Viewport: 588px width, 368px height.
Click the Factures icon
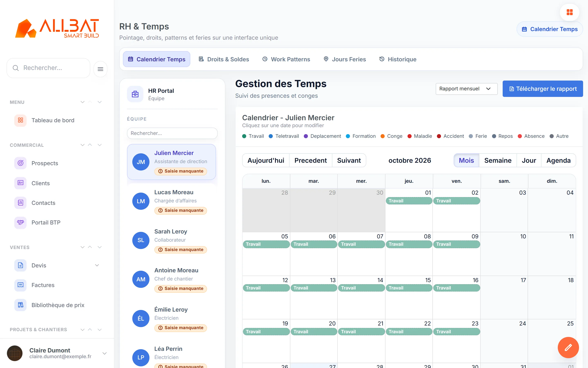point(20,285)
